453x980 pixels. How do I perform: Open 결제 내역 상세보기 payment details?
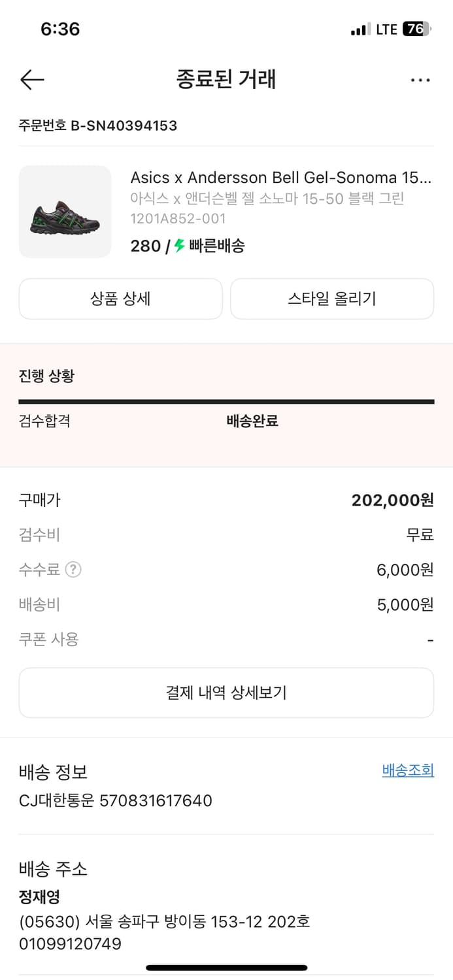(226, 693)
